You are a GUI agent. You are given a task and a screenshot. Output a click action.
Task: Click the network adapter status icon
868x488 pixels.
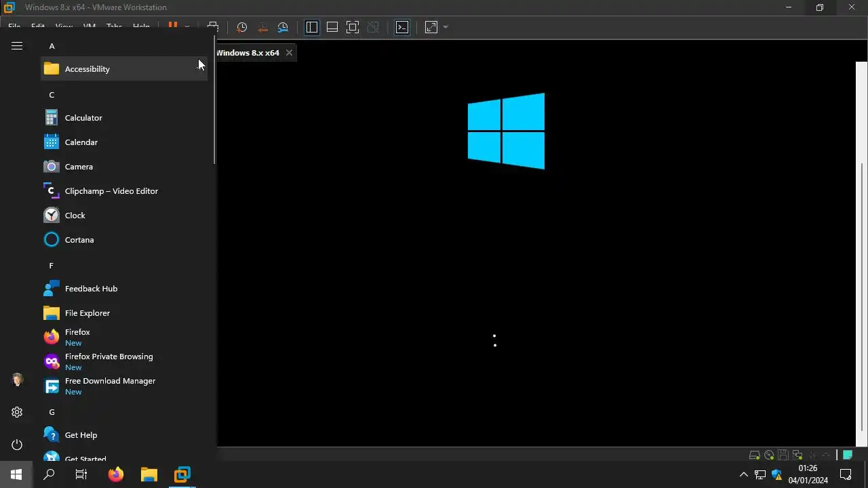(x=797, y=455)
